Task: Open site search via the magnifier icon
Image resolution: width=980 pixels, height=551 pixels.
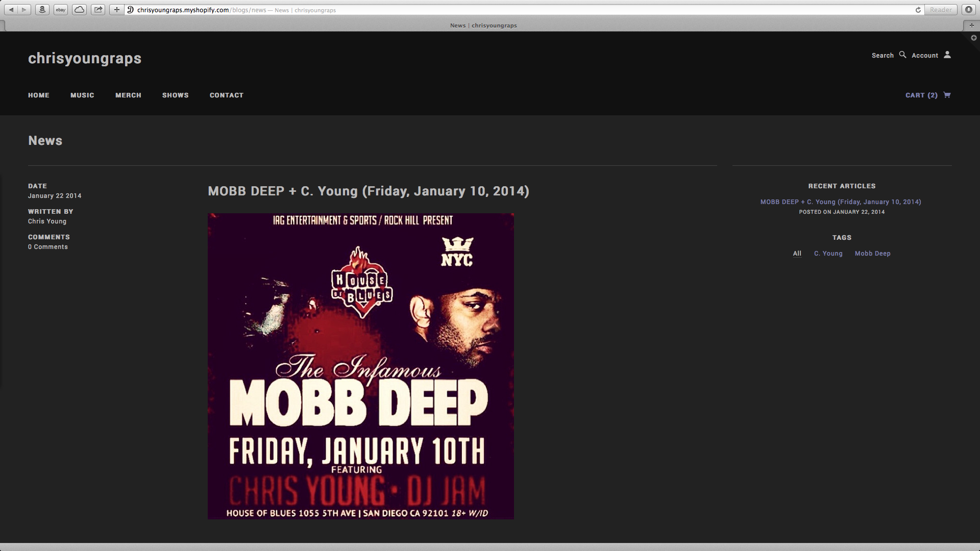Action: click(x=902, y=55)
